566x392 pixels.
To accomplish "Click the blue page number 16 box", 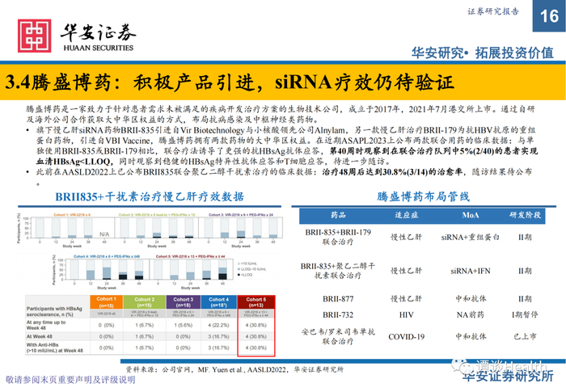I will 549,16.
